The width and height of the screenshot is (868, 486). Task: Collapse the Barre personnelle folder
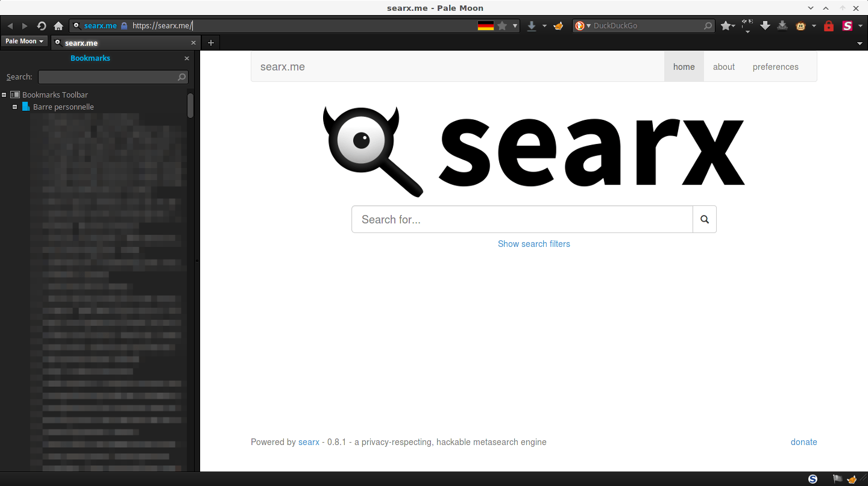[15, 107]
